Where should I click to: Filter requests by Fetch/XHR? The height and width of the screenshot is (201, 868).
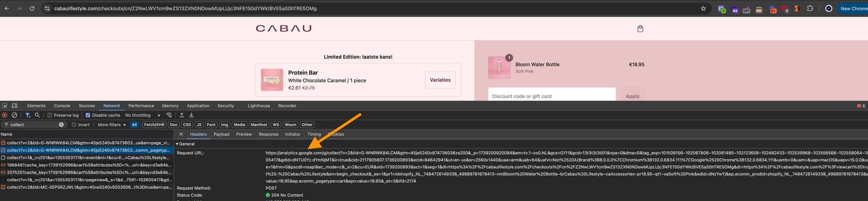pyautogui.click(x=154, y=125)
